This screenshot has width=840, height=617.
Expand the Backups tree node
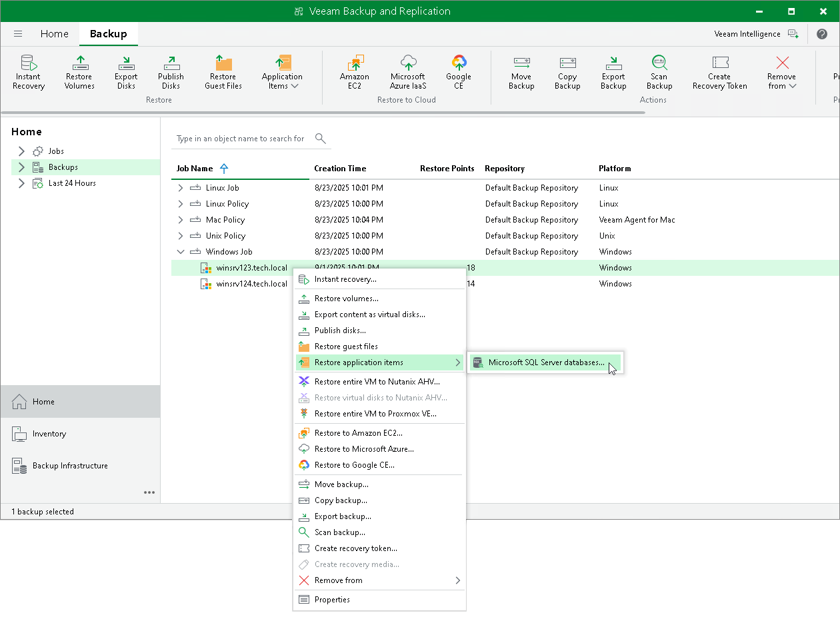point(21,167)
